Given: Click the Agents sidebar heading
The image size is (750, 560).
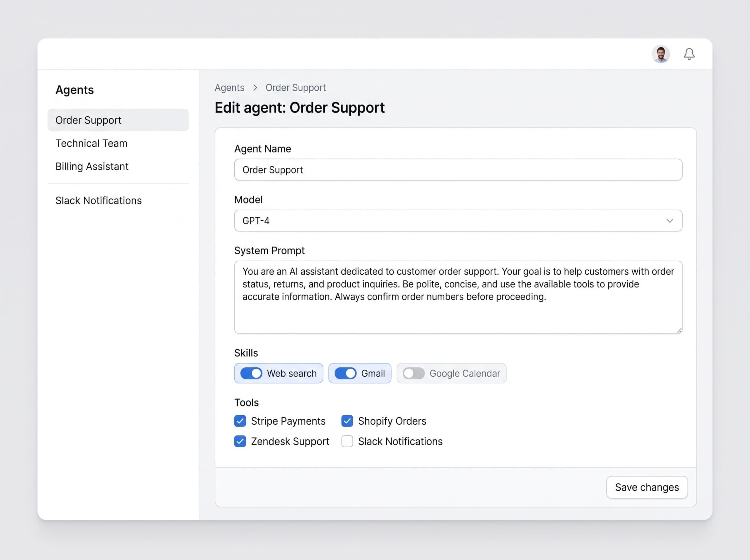Looking at the screenshot, I should [x=75, y=90].
